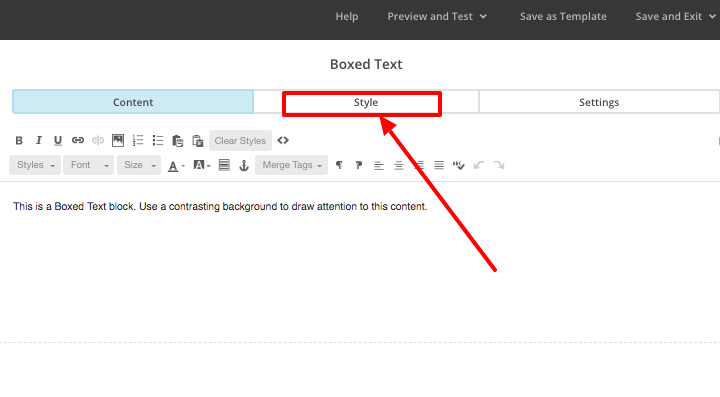The image size is (720, 397).
Task: Open the source code view icon
Action: pos(283,140)
